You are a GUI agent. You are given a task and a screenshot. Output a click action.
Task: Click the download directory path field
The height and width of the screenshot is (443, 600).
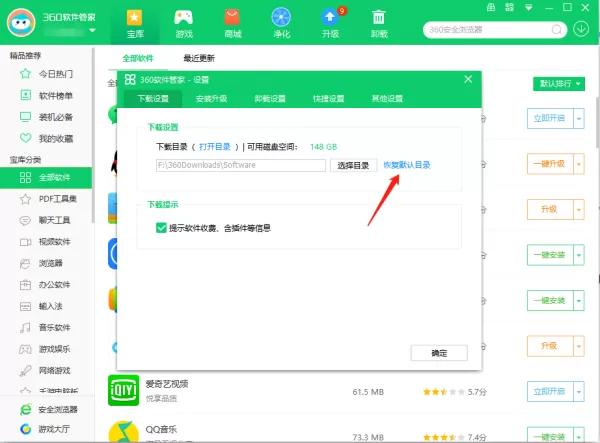click(x=241, y=165)
